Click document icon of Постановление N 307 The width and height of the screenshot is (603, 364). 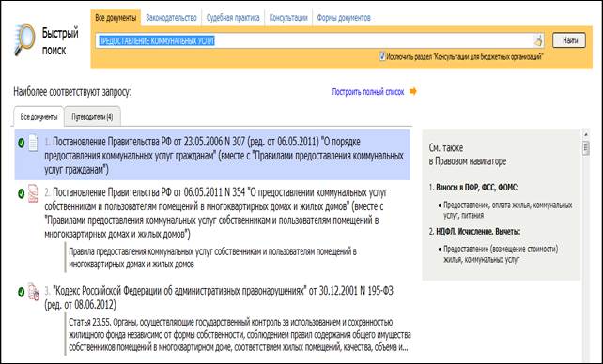33,143
